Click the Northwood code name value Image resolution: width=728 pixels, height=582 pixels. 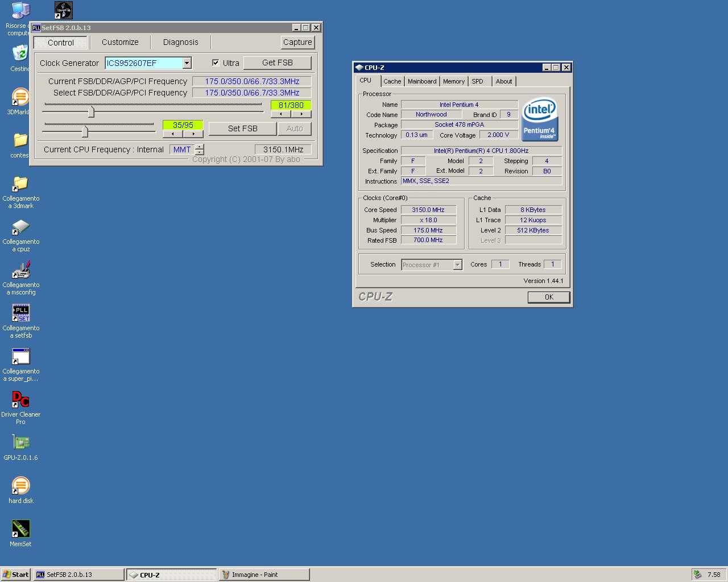431,114
